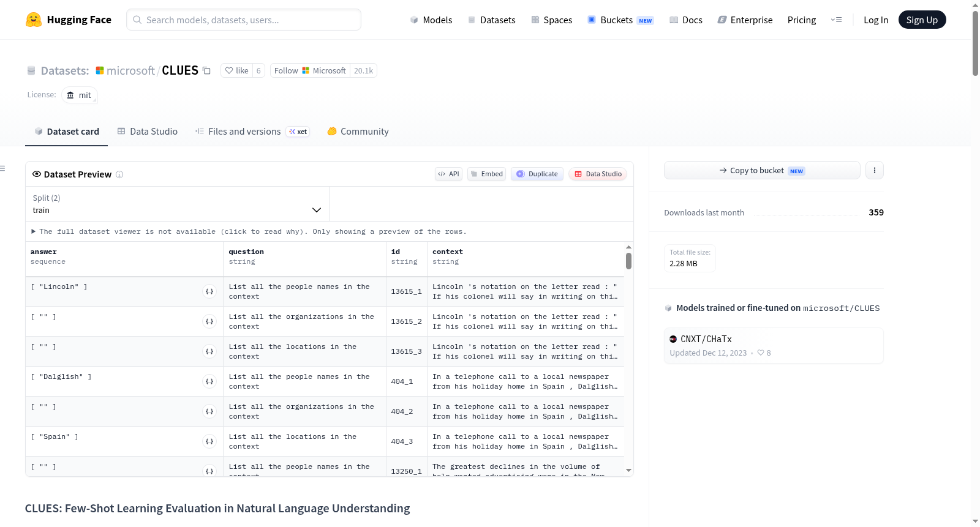The height and width of the screenshot is (527, 980).
Task: Open Data Studio from preview header
Action: pos(598,174)
